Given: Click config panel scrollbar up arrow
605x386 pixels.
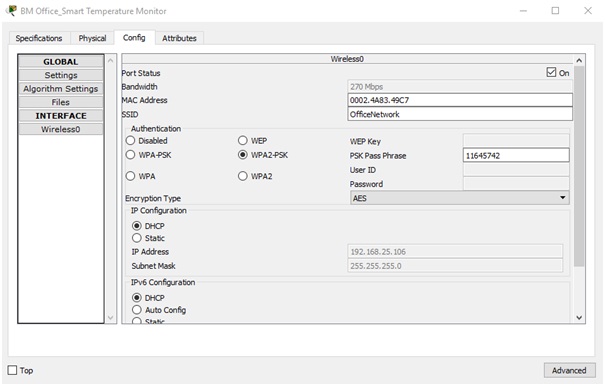Looking at the screenshot, I should click(579, 60).
